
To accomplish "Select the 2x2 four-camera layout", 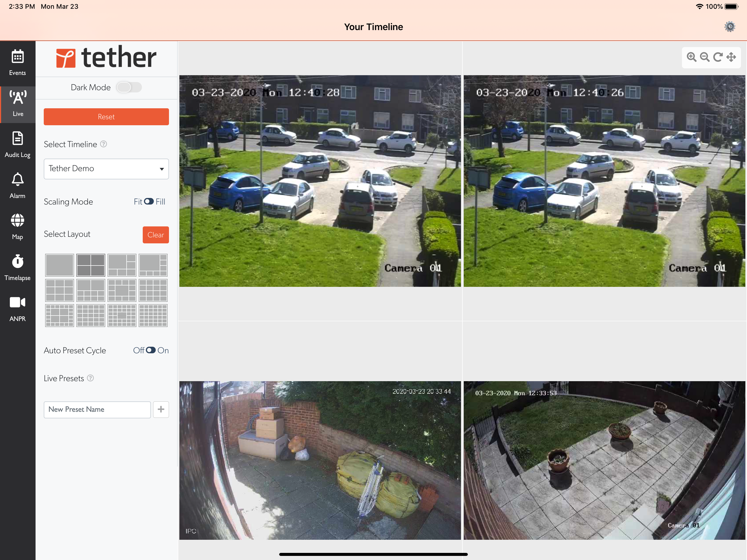I will (91, 265).
